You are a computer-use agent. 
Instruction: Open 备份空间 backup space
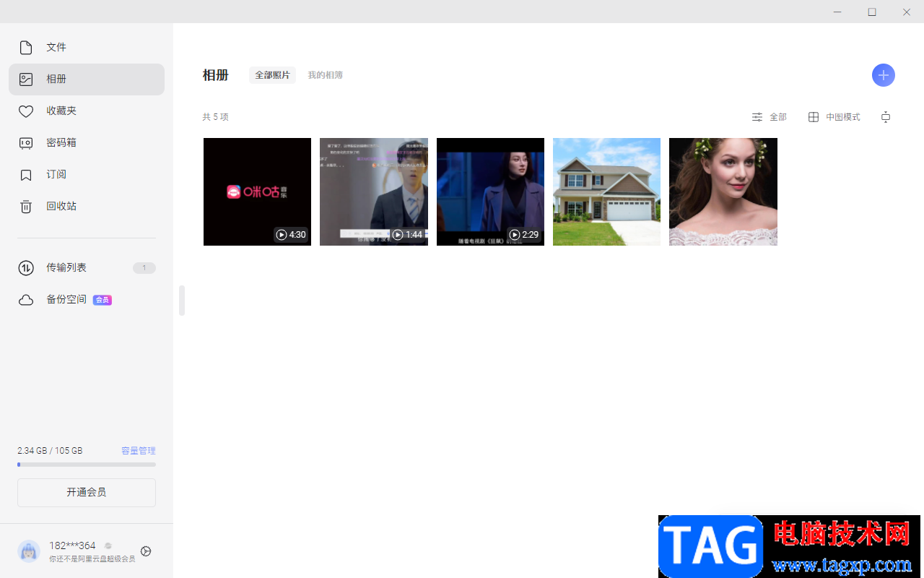pyautogui.click(x=87, y=300)
